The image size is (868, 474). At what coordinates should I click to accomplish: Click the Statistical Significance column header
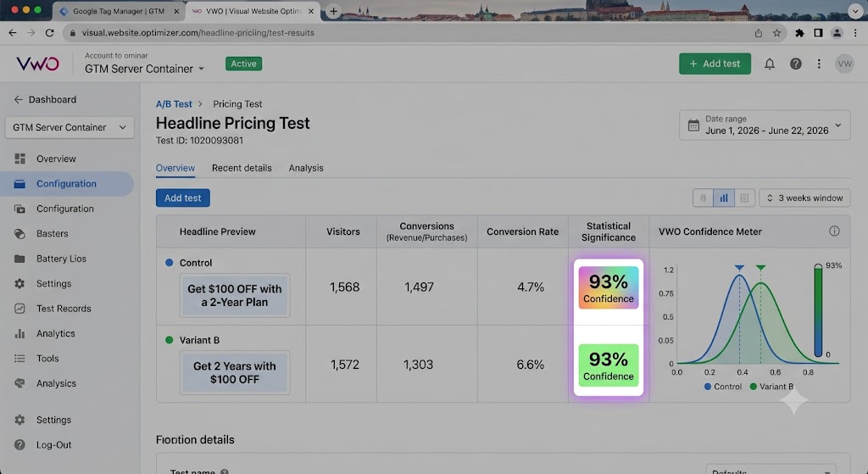(x=609, y=231)
